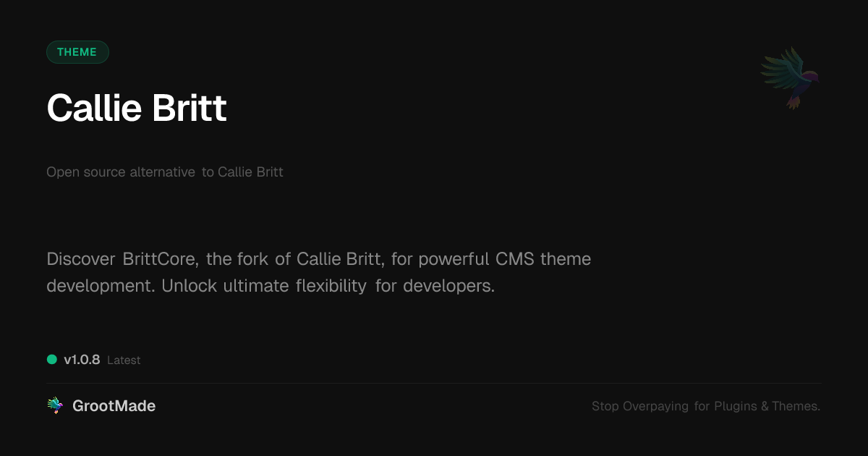Viewport: 868px width, 456px height.
Task: Select the v1.0.8 version number
Action: coord(82,360)
